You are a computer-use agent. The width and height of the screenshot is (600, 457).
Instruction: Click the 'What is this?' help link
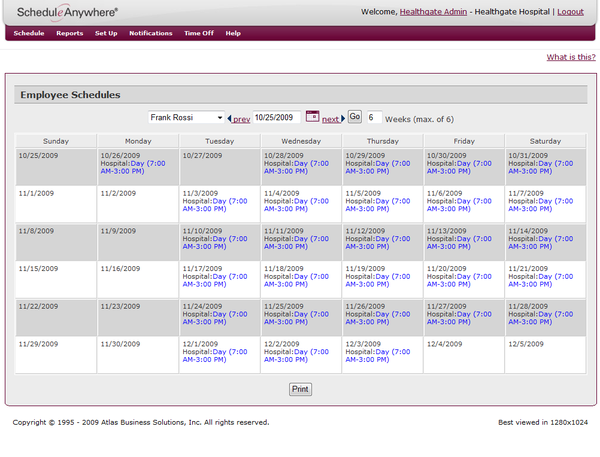571,57
